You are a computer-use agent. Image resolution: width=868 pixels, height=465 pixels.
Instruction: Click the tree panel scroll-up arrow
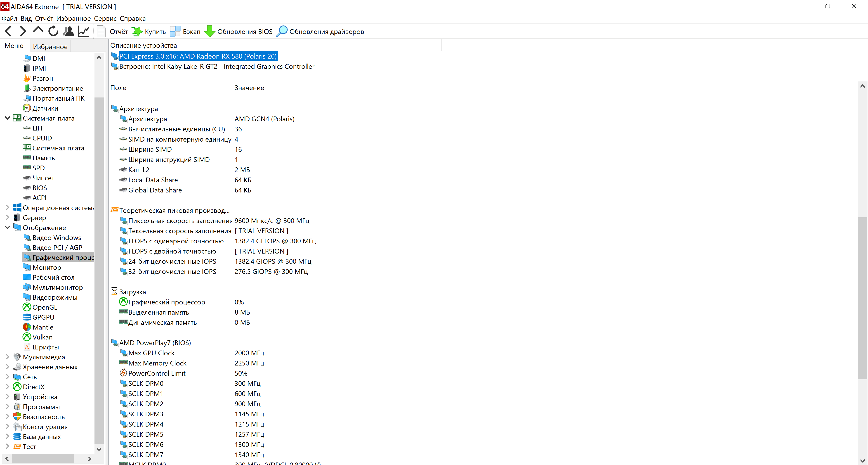click(99, 58)
